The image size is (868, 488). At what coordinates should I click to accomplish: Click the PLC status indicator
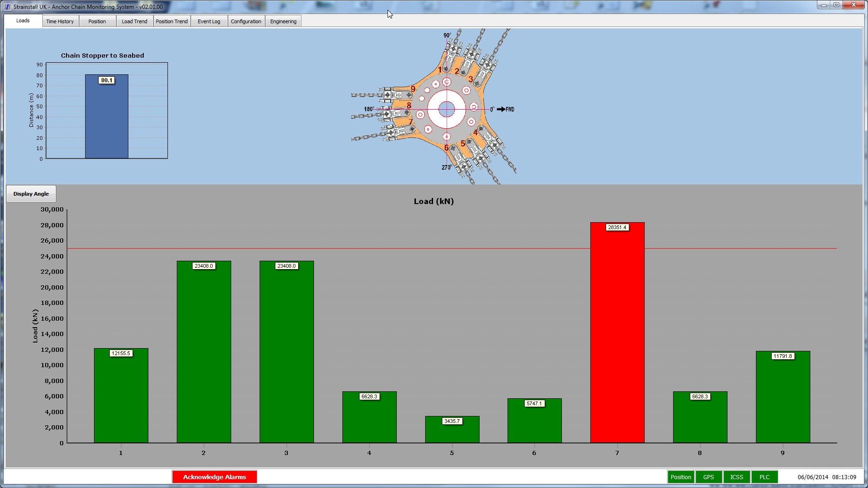tap(764, 477)
